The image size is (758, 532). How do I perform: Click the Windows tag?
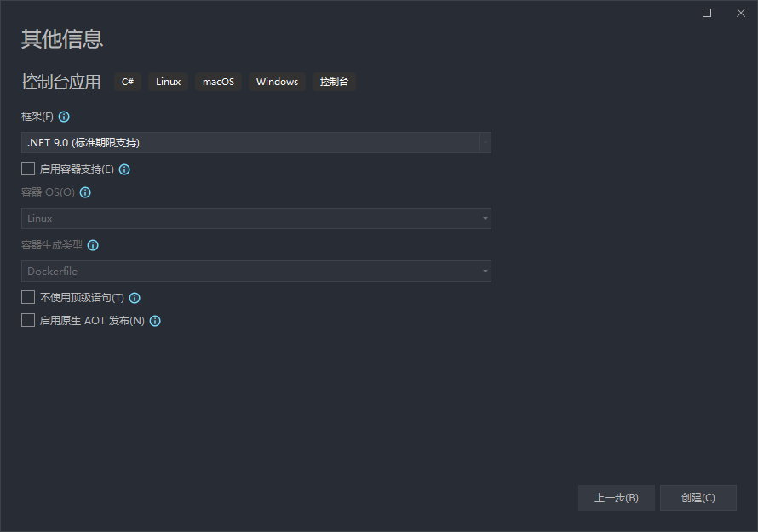tap(277, 82)
